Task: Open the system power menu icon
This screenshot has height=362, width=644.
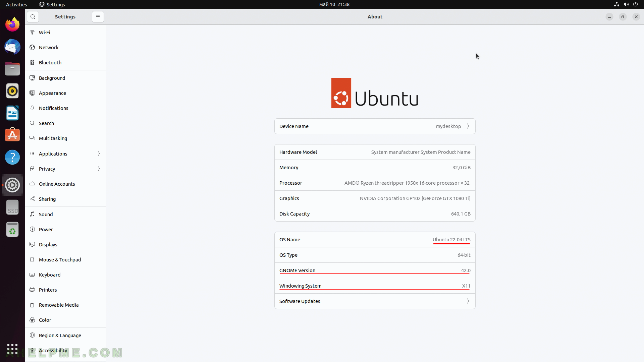Action: (635, 4)
